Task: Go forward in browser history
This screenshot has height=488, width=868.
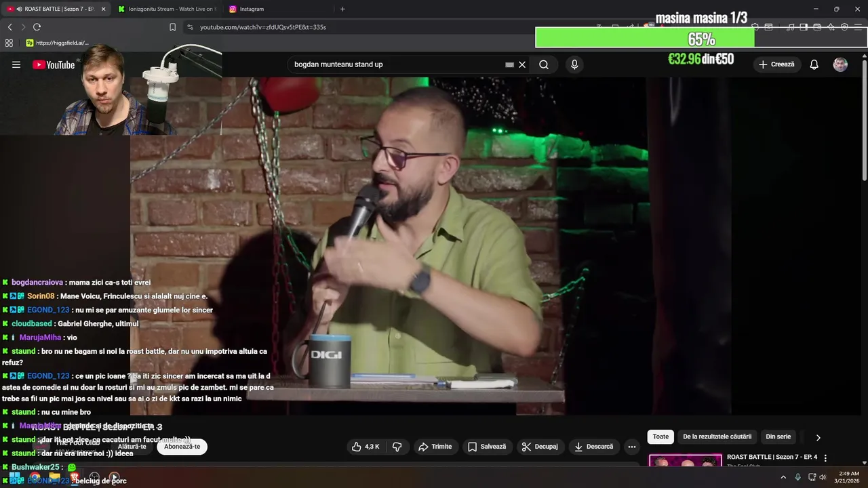Action: pos(23,27)
